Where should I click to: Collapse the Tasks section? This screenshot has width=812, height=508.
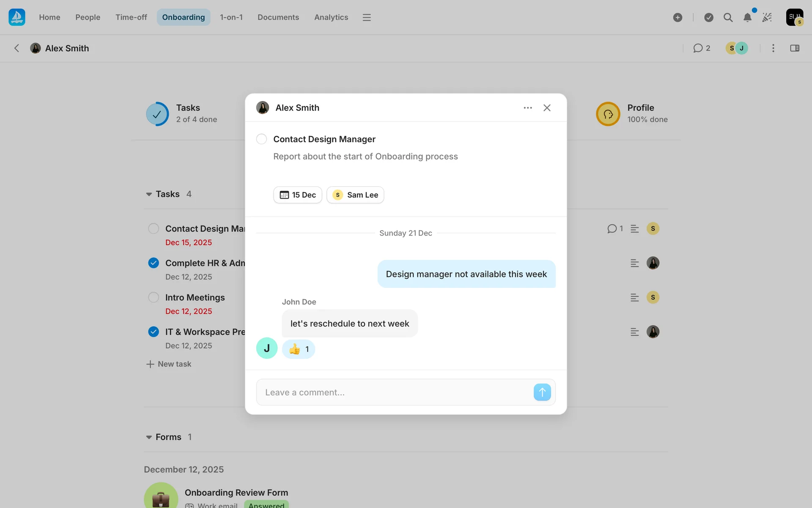tap(149, 194)
